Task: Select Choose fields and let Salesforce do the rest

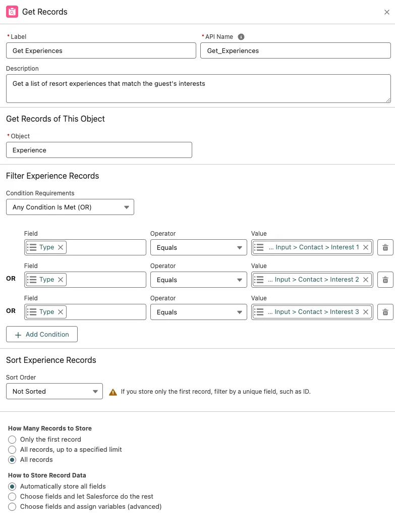Action: coord(13,497)
